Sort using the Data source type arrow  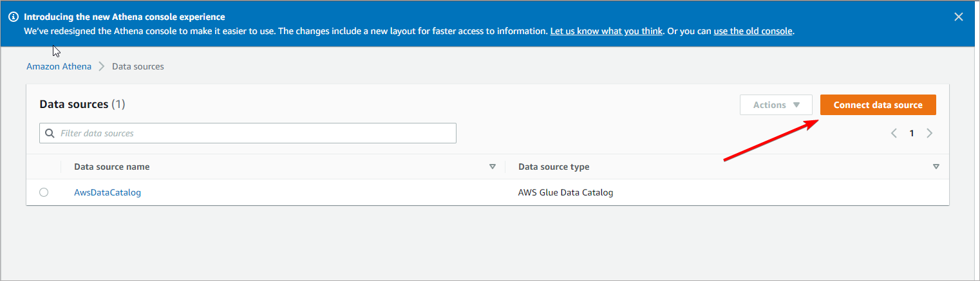click(x=936, y=167)
